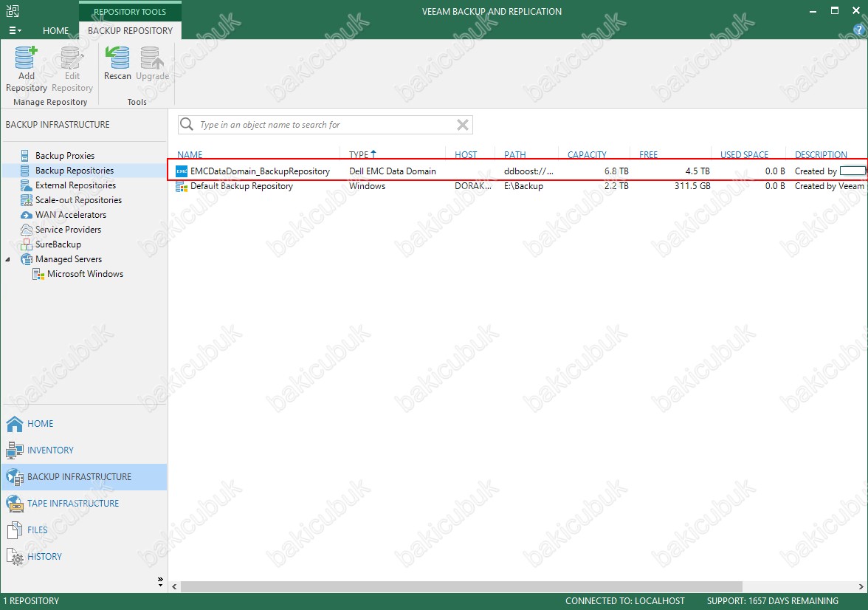The height and width of the screenshot is (610, 868).
Task: Click the horizontal scrollbar left arrow
Action: pyautogui.click(x=174, y=586)
